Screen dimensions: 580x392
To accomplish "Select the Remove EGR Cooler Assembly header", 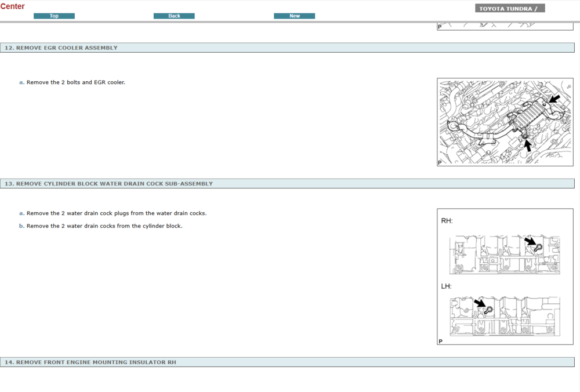I will (61, 48).
